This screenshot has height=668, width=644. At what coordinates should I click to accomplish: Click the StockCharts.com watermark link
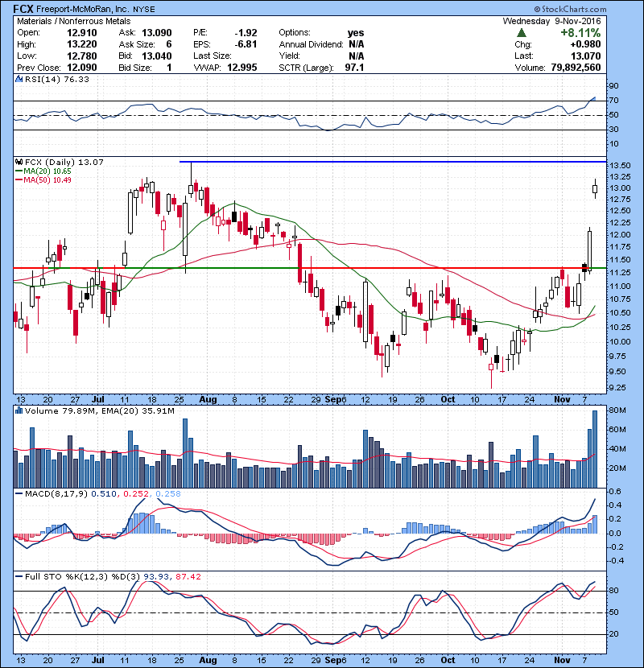(570, 9)
